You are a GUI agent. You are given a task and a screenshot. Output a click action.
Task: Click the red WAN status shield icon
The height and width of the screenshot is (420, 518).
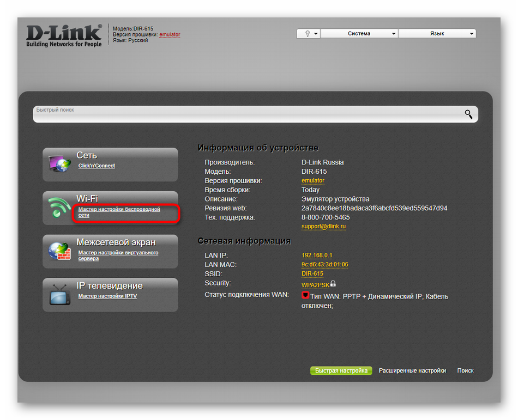(x=305, y=296)
